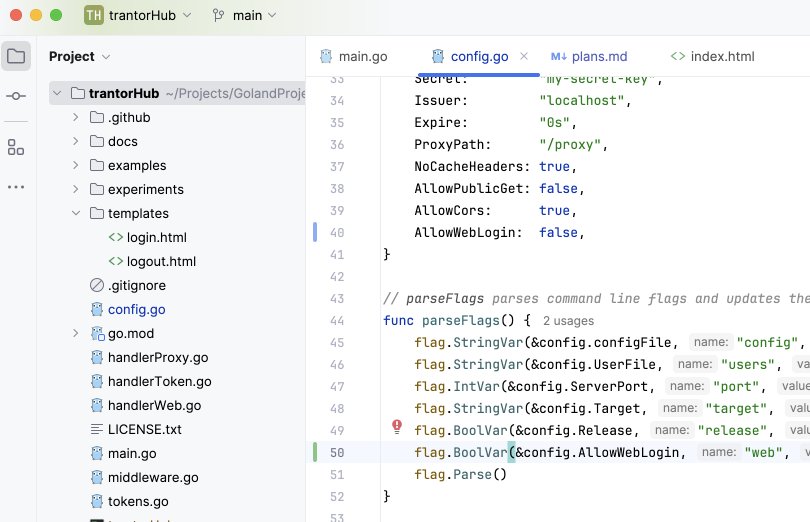Switch to the index.html tab
The image size is (810, 522).
712,56
